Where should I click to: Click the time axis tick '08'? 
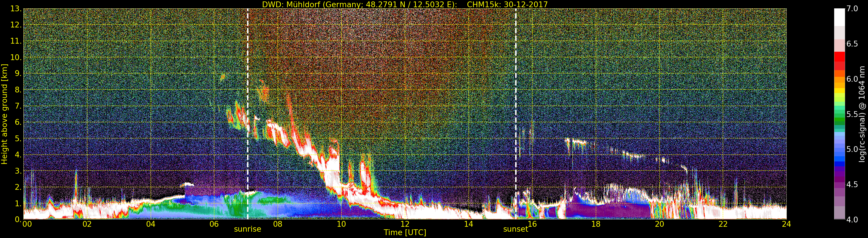point(278,224)
